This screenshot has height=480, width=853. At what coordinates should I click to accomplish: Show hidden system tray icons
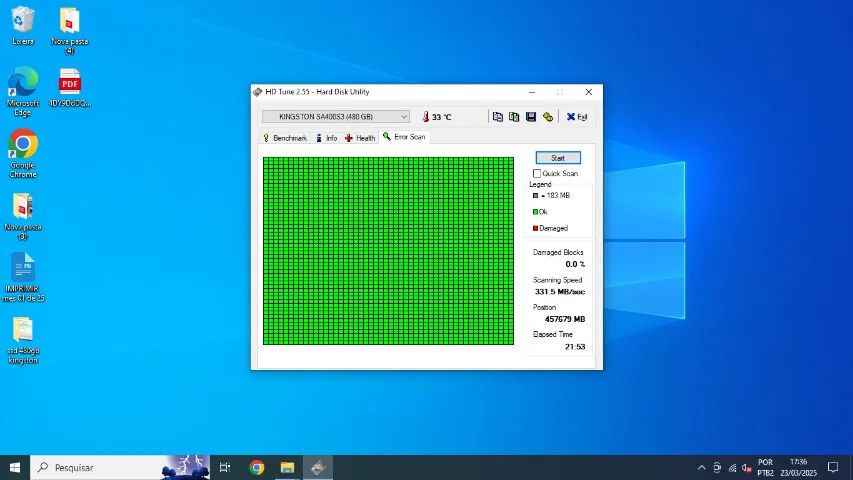click(701, 468)
